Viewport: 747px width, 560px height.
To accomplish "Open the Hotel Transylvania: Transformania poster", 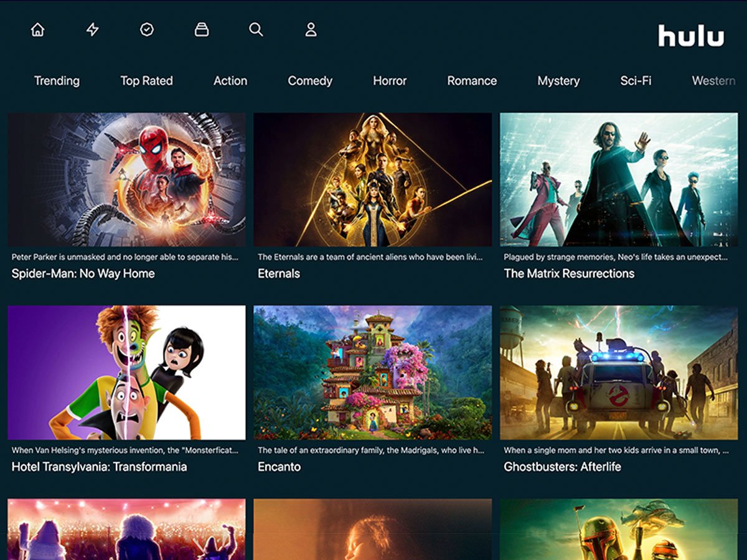I will click(x=126, y=373).
